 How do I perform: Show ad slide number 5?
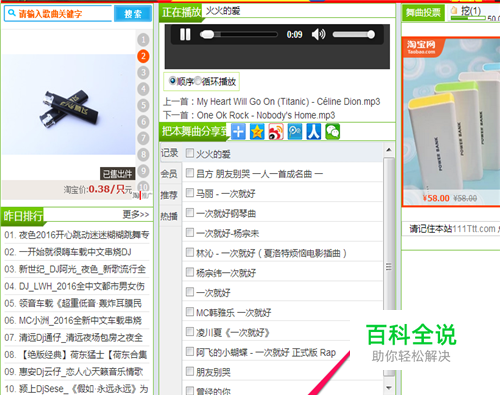143,105
